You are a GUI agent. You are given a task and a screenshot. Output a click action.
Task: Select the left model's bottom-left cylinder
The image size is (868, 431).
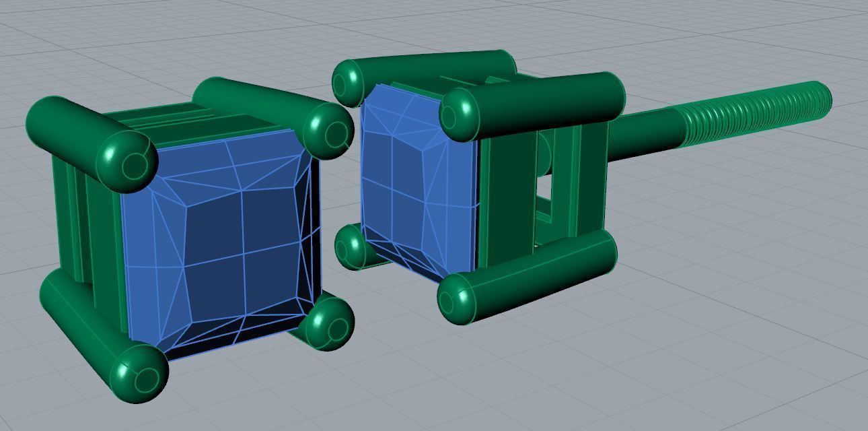click(104, 336)
